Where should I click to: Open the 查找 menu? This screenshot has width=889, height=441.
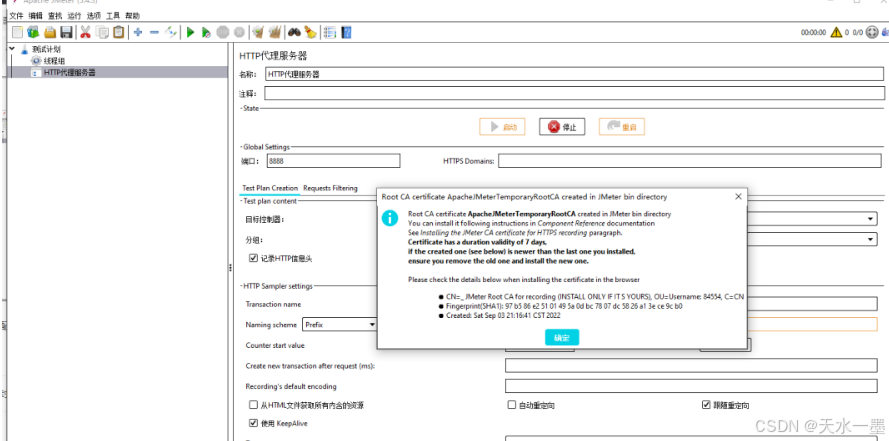[55, 16]
